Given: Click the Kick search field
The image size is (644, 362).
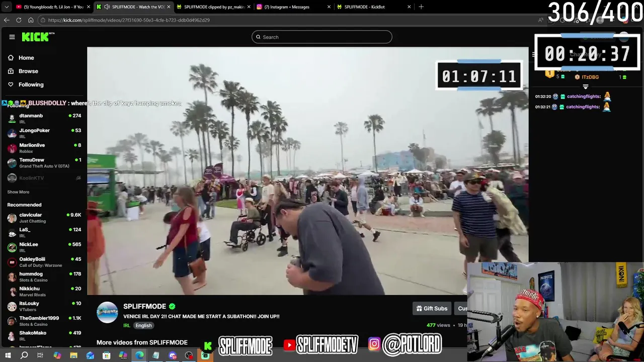Looking at the screenshot, I should (x=322, y=37).
